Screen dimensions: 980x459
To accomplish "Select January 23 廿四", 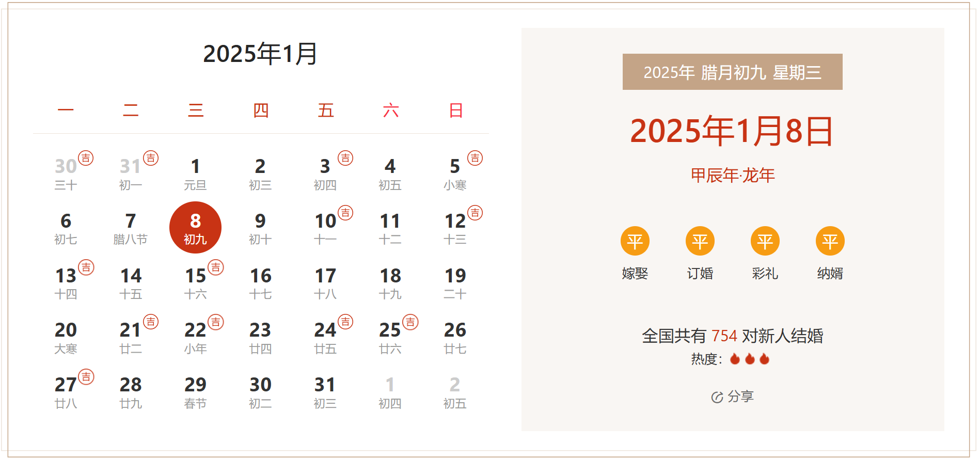I will click(260, 338).
